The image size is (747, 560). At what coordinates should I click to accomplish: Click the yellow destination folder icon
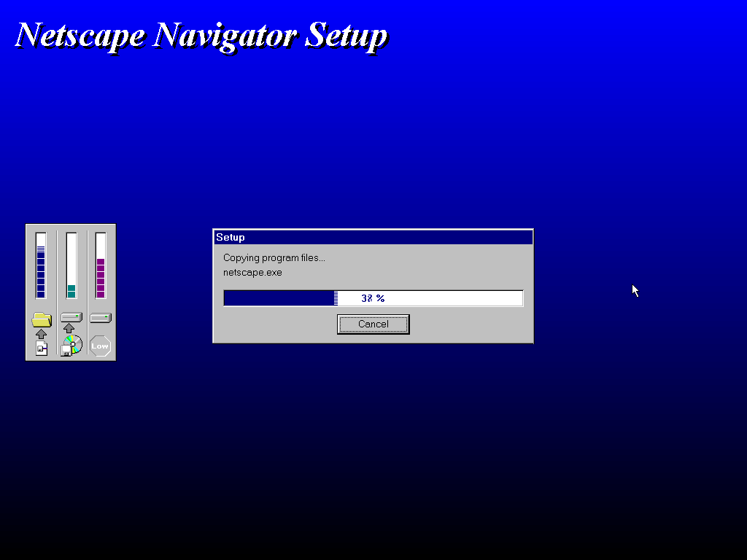coord(42,319)
